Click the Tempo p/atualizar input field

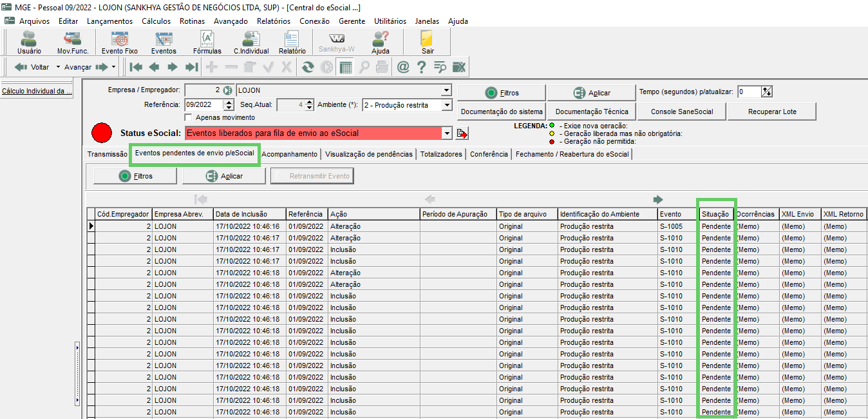tap(749, 92)
